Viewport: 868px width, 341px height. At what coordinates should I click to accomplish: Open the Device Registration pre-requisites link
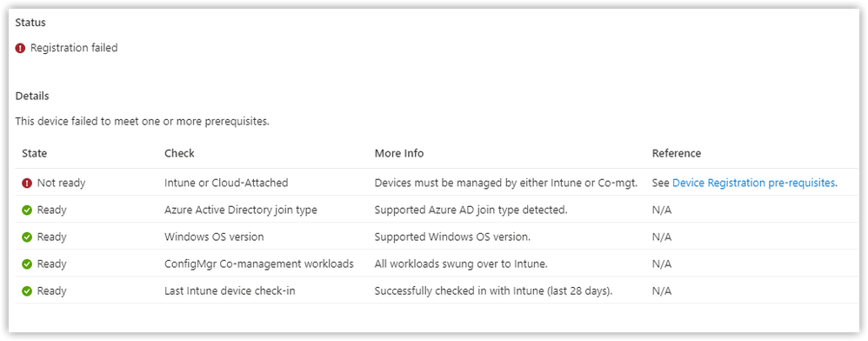pos(753,183)
